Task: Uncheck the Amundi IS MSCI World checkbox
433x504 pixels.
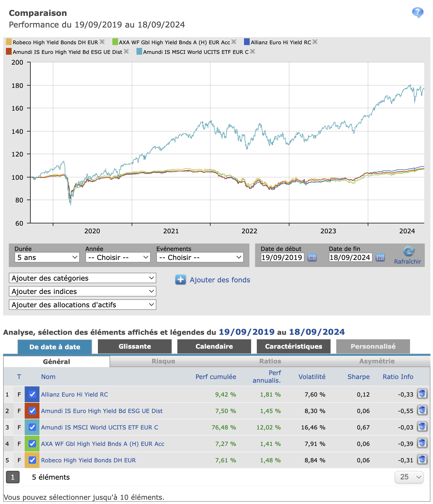Action: (x=32, y=427)
